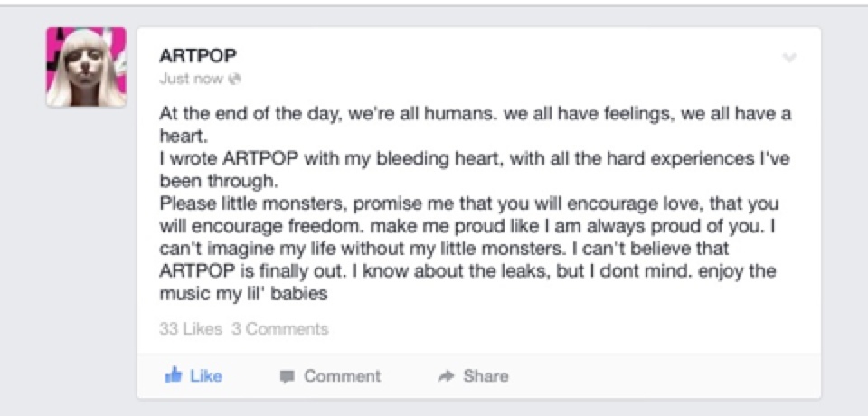
Task: Click the 'Just now' timestamp
Action: (x=192, y=80)
